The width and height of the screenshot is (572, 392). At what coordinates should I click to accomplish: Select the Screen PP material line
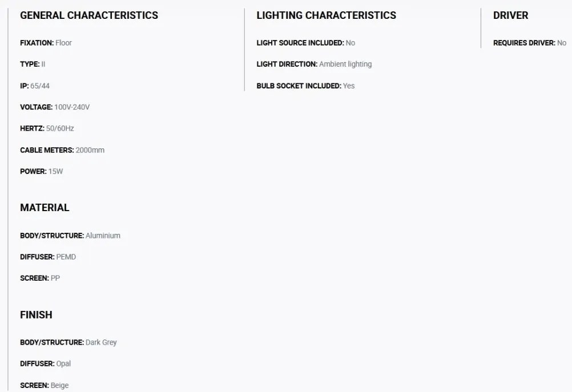40,278
